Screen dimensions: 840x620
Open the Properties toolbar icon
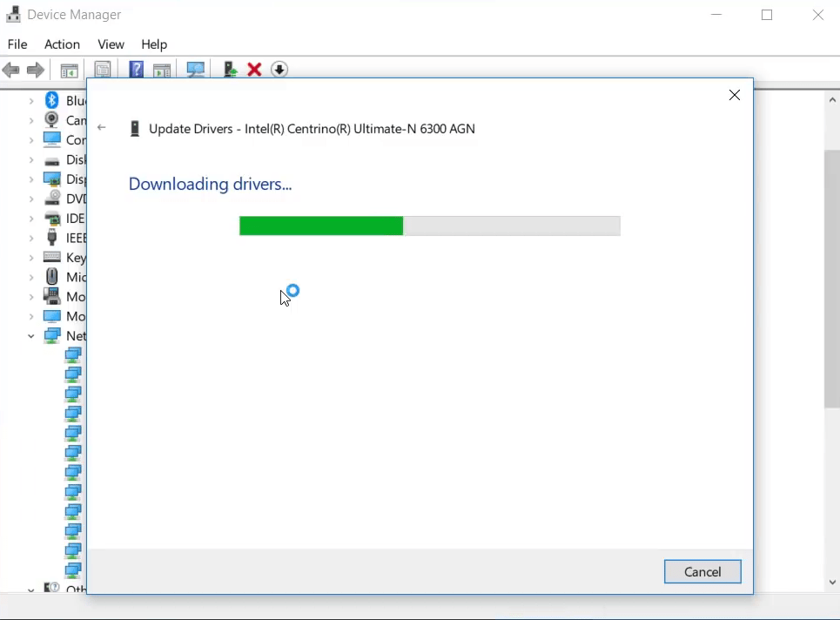[x=103, y=71]
